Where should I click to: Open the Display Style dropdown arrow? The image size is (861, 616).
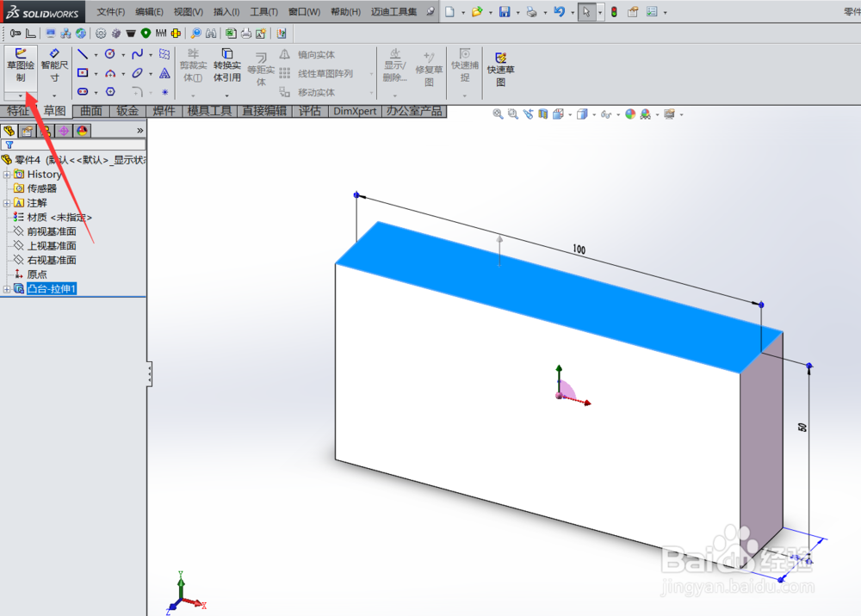click(594, 114)
